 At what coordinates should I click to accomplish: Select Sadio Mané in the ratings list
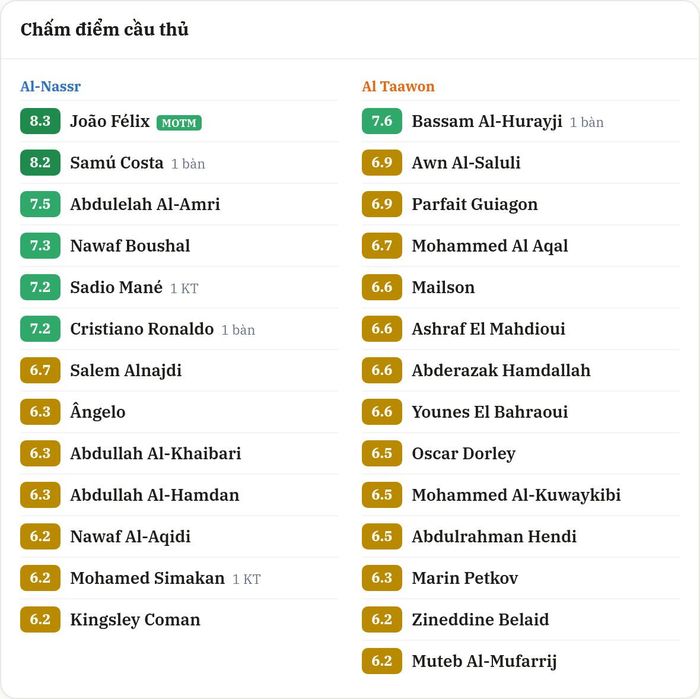pos(116,287)
